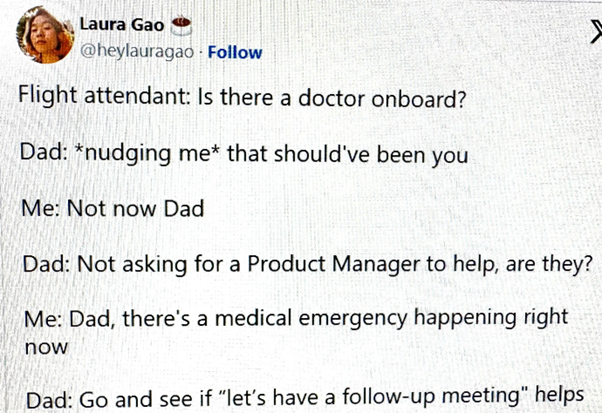Click the word 'helps' in the last line

pyautogui.click(x=564, y=397)
